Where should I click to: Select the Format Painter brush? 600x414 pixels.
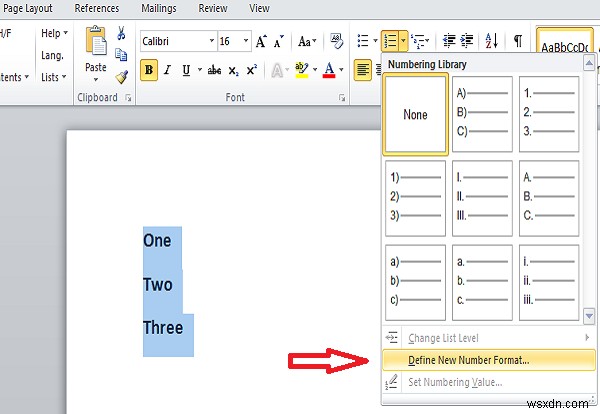click(122, 77)
